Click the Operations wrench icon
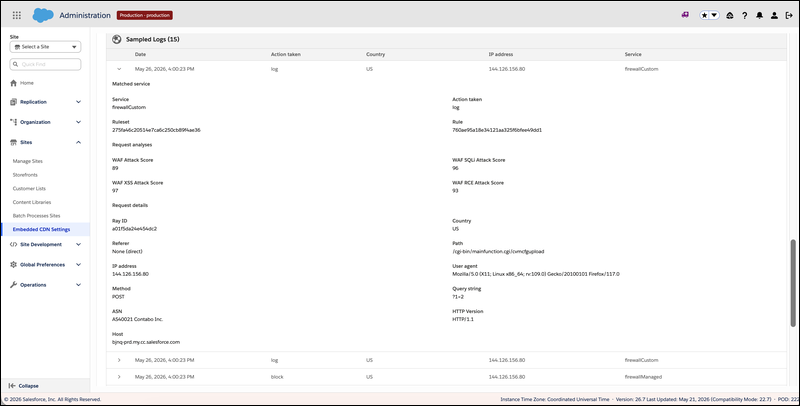 pyautogui.click(x=14, y=285)
